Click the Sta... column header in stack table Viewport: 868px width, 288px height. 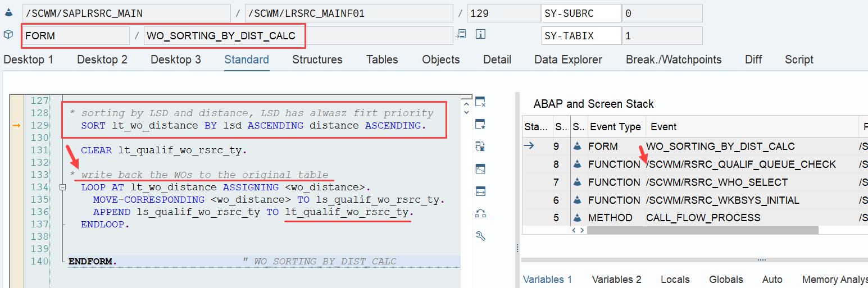(x=537, y=127)
